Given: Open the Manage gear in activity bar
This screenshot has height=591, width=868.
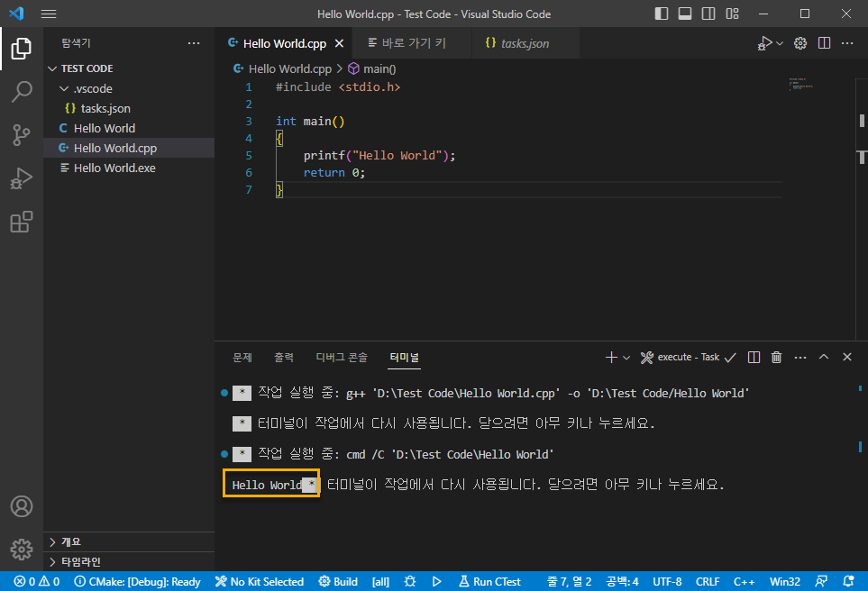Looking at the screenshot, I should pos(21,550).
